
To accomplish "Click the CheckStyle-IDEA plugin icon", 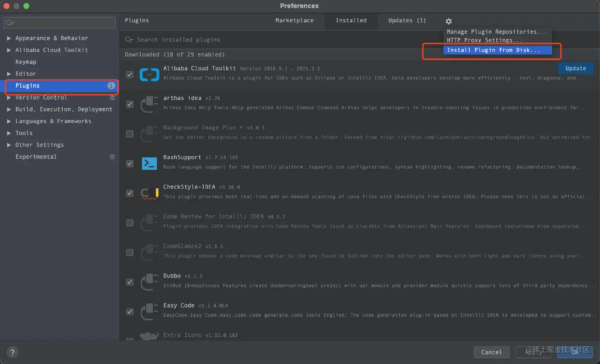I will (149, 193).
